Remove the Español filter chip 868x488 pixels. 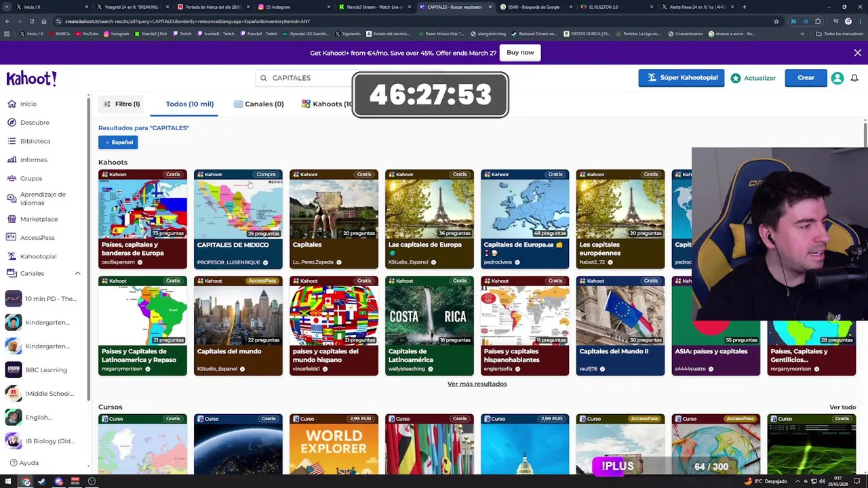click(118, 142)
